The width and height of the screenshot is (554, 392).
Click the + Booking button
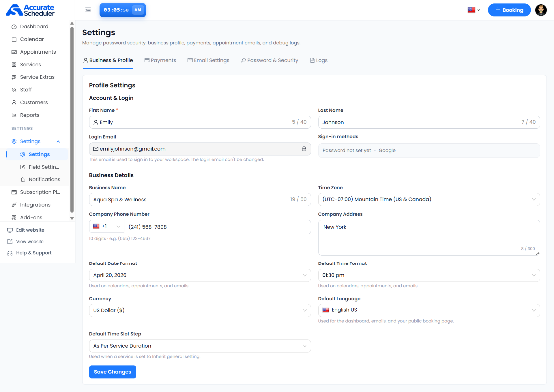509,10
